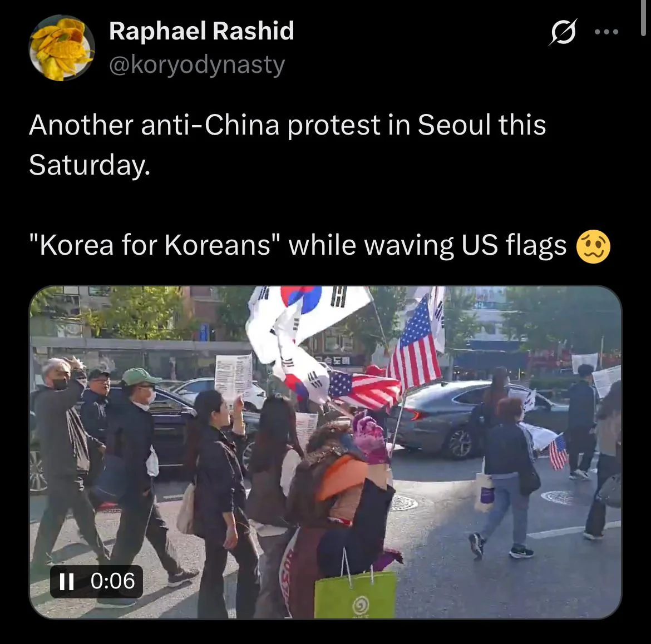Click the Grok explain-post icon
Screen dimensions: 651x644
(563, 32)
